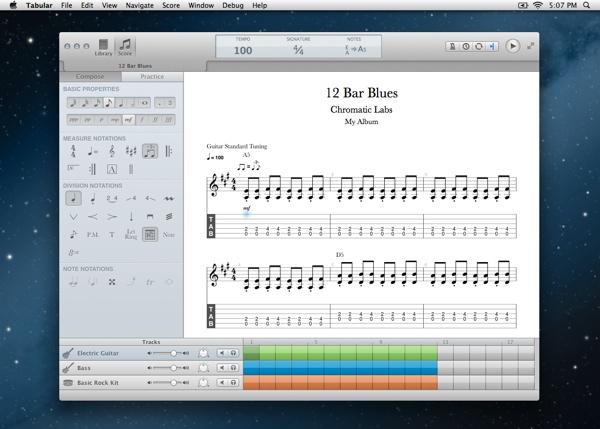Select the treble clef notation icon
This screenshot has width=600, height=429.
coord(111,151)
